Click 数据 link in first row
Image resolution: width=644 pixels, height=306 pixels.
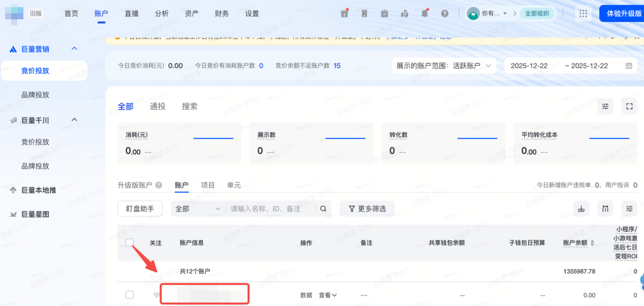pyautogui.click(x=306, y=295)
